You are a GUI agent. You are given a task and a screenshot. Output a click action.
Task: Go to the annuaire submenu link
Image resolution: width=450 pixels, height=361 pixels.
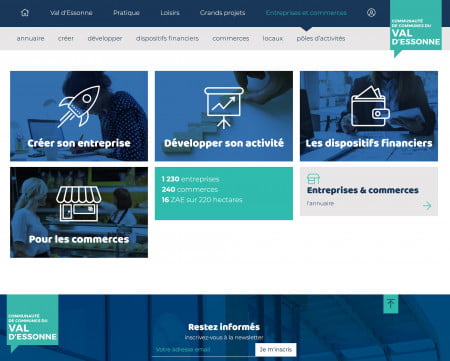click(x=30, y=38)
